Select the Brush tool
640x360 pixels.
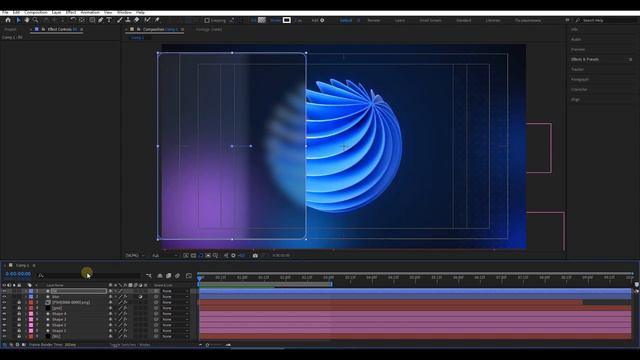(x=120, y=20)
